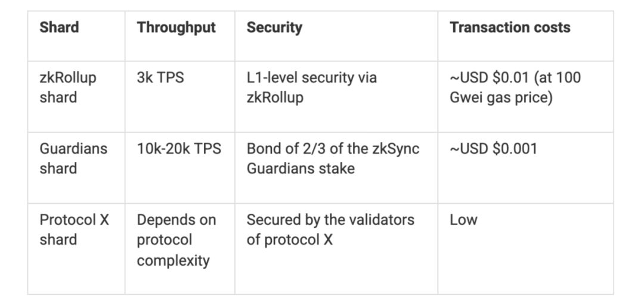Click the Bond of 2/3 security cell
644x305 pixels.
(x=333, y=158)
